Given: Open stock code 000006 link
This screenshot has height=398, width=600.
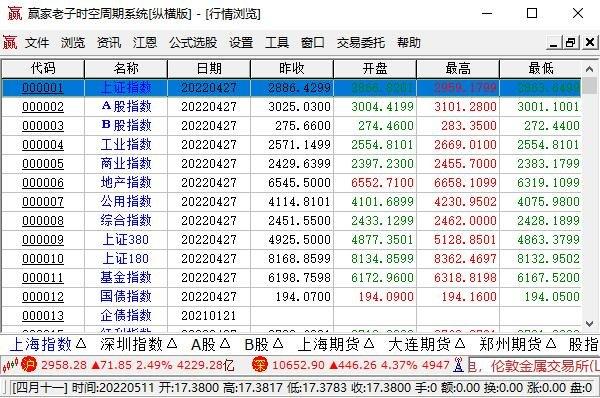Looking at the screenshot, I should click(x=43, y=183).
